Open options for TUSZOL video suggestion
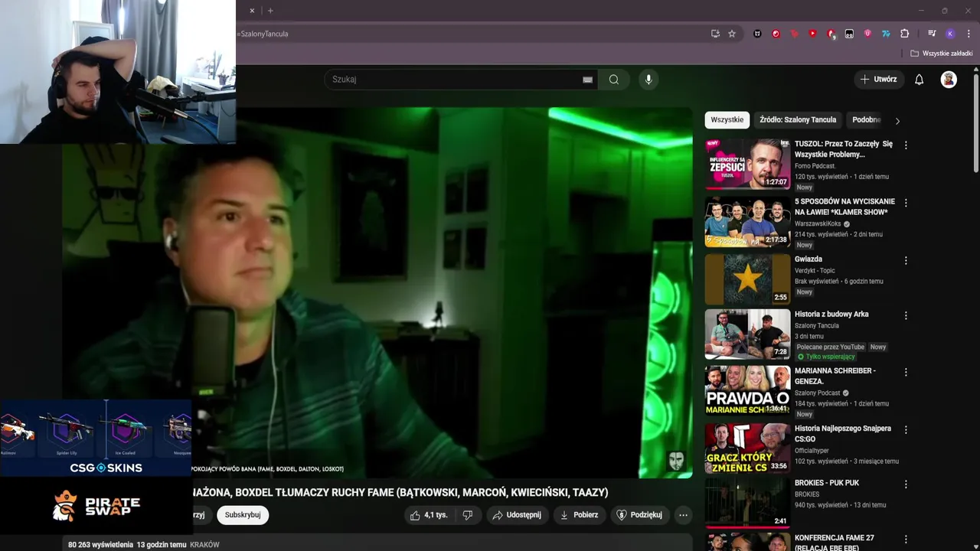Viewport: 980px width, 551px height. tap(906, 145)
